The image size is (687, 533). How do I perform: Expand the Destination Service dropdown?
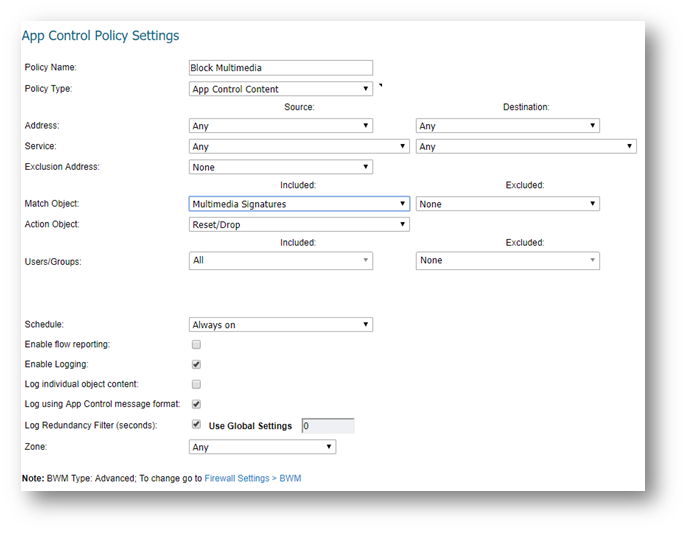[x=526, y=146]
